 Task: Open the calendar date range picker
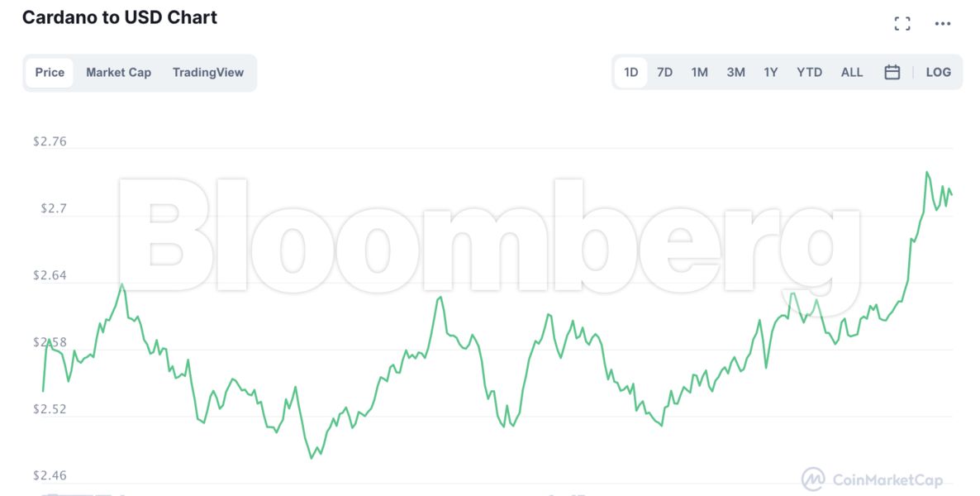pyautogui.click(x=892, y=72)
